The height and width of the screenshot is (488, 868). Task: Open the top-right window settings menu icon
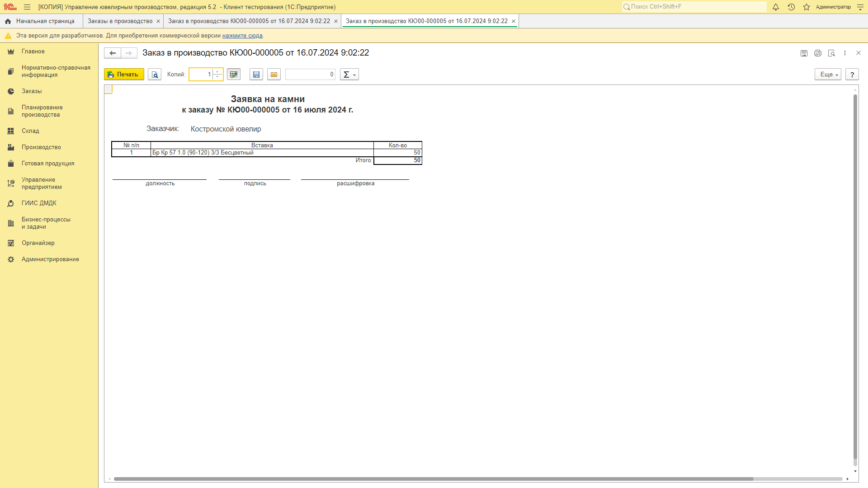tap(860, 7)
